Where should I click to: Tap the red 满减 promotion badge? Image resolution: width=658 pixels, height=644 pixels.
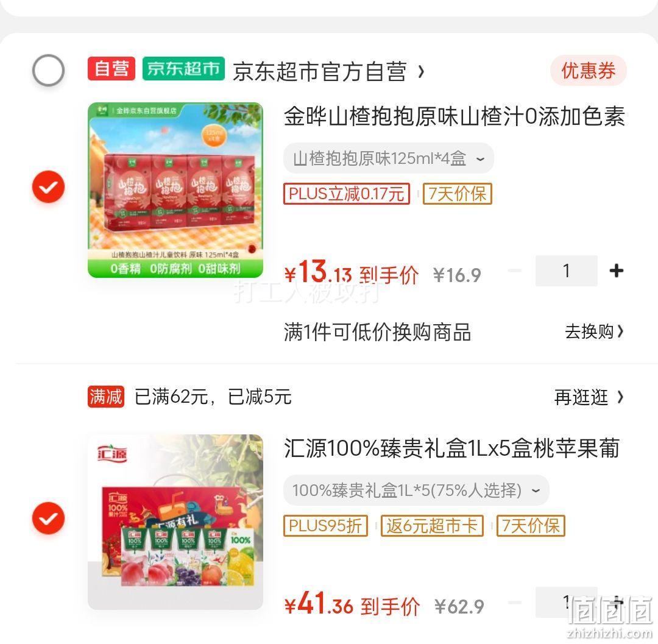click(106, 397)
